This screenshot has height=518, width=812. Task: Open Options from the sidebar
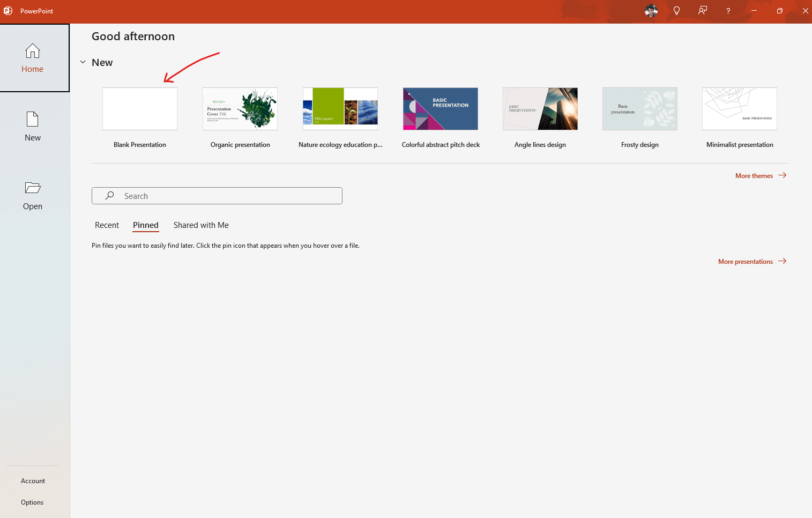coord(32,502)
